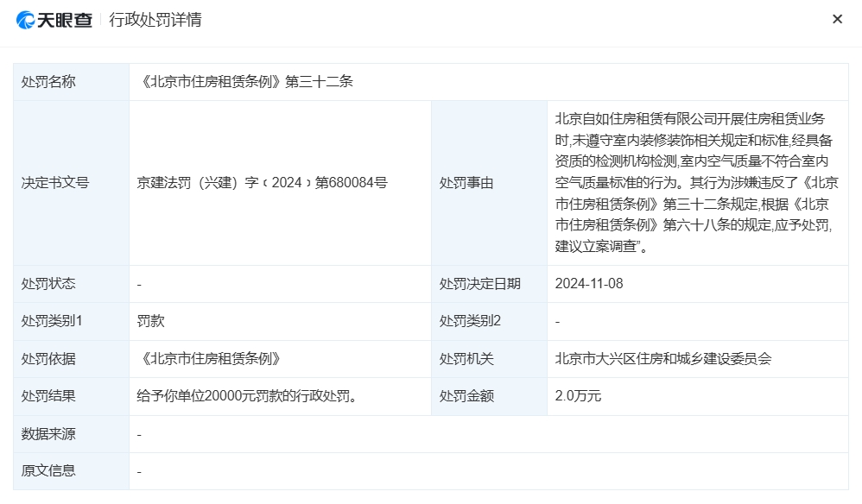Click the 决定书文号 label

click(x=55, y=183)
